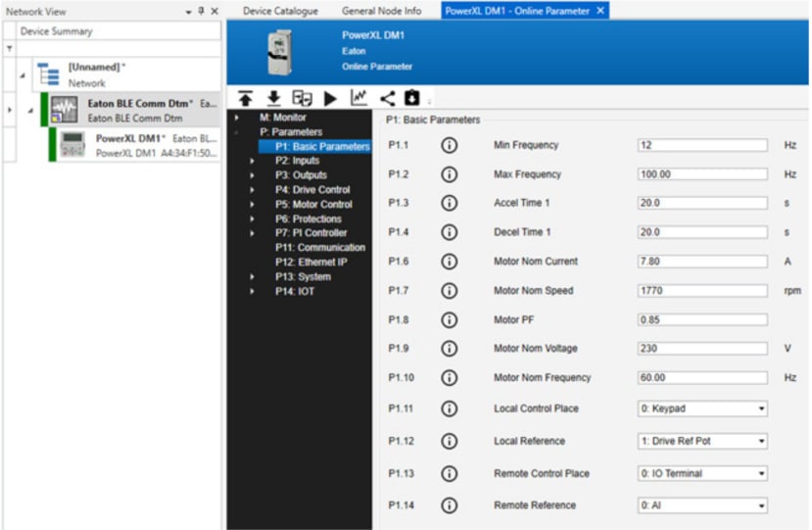The height and width of the screenshot is (530, 812).
Task: Click the download parameters arrow icon
Action: click(274, 98)
